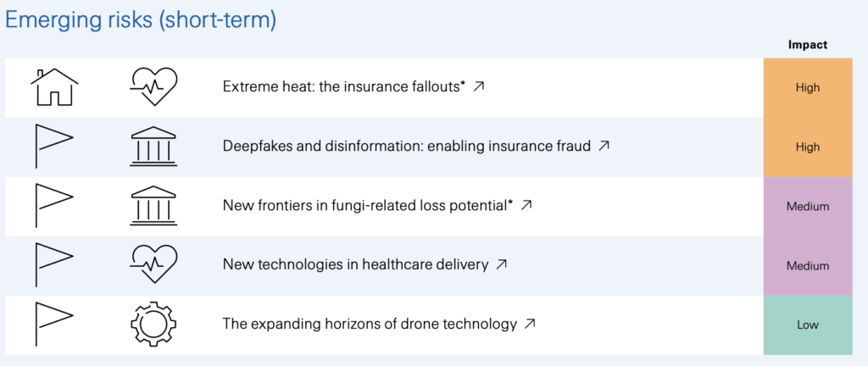Click the arrow icon after drone technology
Image resolution: width=868 pixels, height=366 pixels.
pos(530,324)
